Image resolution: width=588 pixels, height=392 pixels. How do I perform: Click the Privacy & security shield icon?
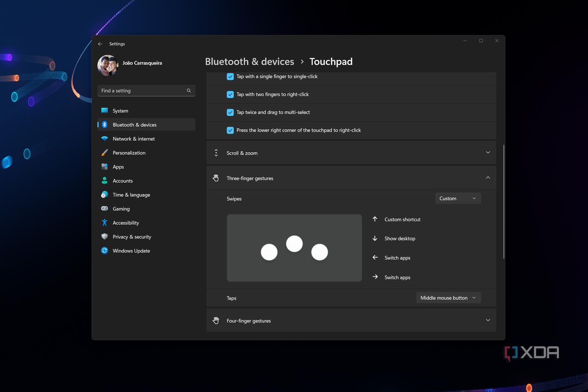[x=105, y=236]
